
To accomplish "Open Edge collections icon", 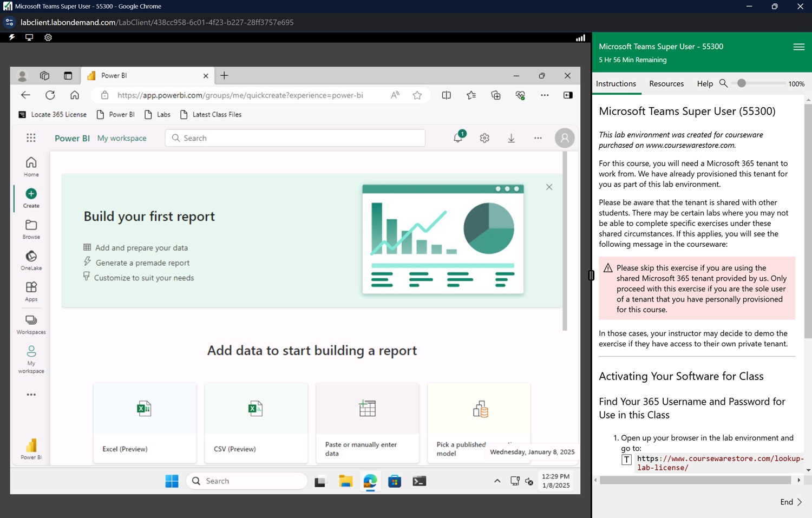I will (496, 95).
